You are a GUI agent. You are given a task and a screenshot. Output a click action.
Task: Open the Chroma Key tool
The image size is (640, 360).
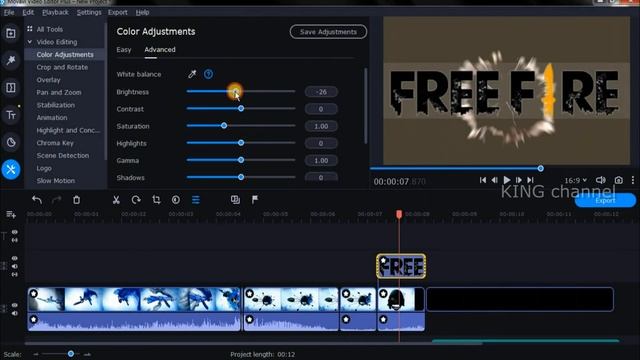pos(55,143)
